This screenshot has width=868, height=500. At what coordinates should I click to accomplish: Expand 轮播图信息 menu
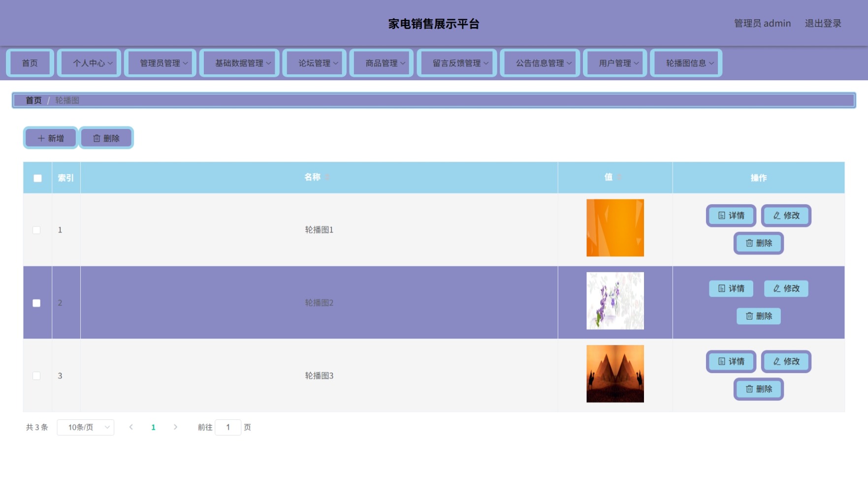point(686,63)
